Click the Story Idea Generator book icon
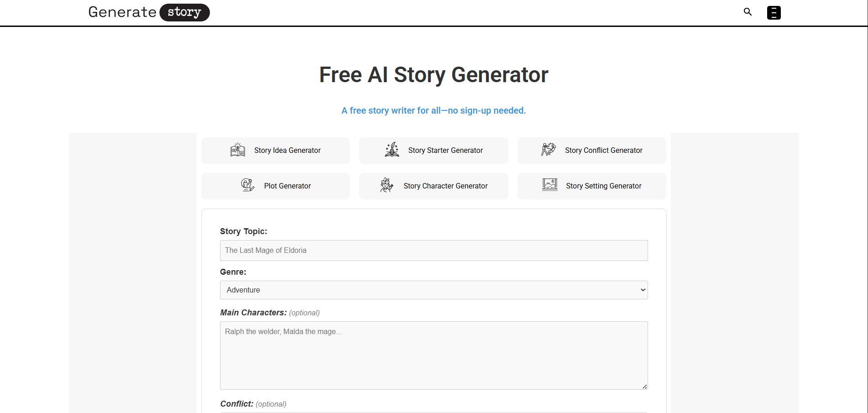Screen dimensions: 868x413 coord(238,150)
